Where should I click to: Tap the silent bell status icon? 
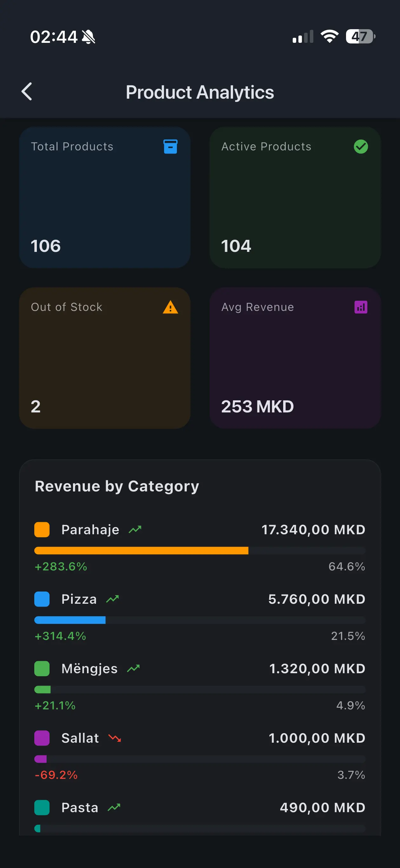(88, 37)
